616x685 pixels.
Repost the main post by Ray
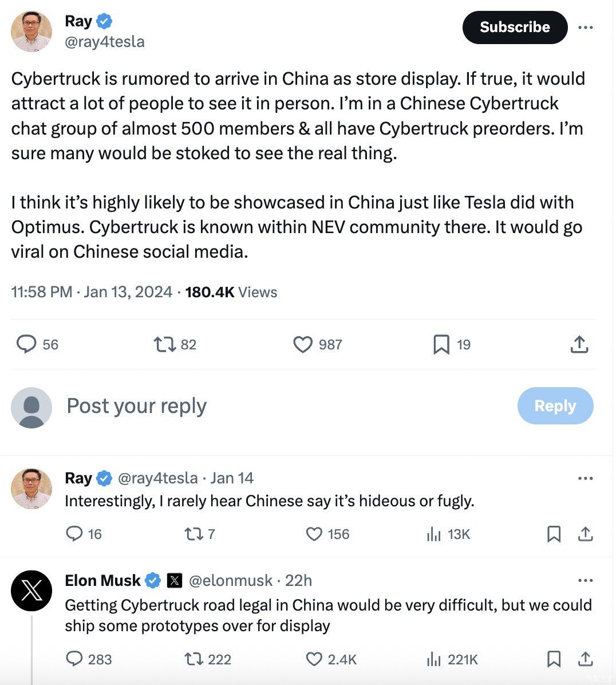[x=164, y=344]
